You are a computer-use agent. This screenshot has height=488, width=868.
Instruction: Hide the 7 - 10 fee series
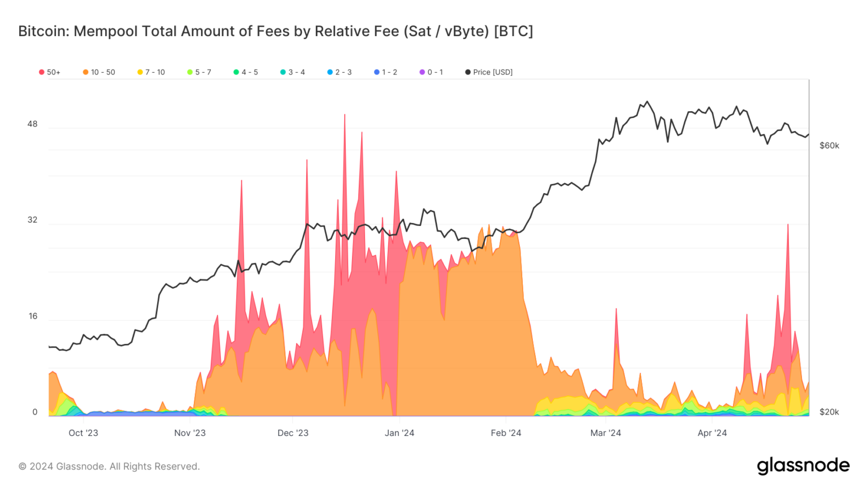pos(151,72)
